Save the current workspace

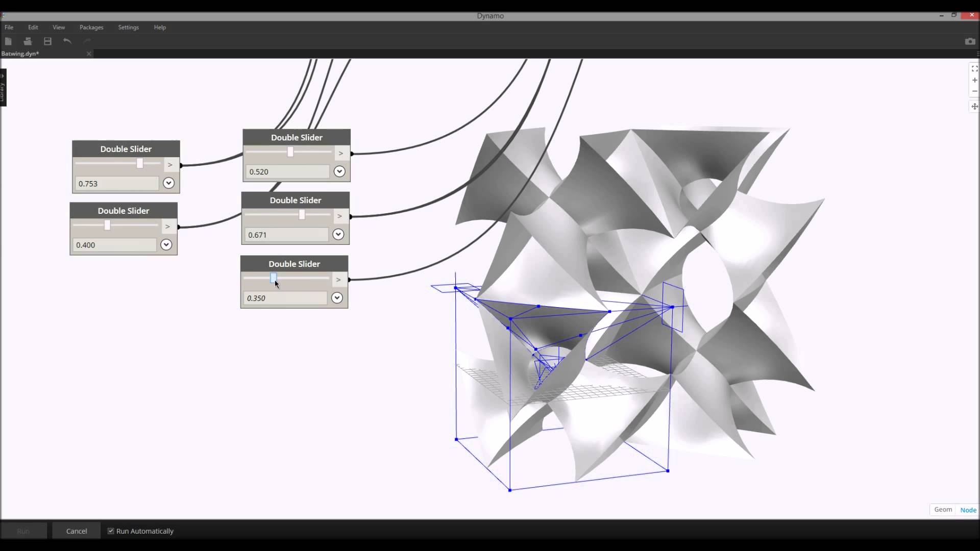pos(47,41)
